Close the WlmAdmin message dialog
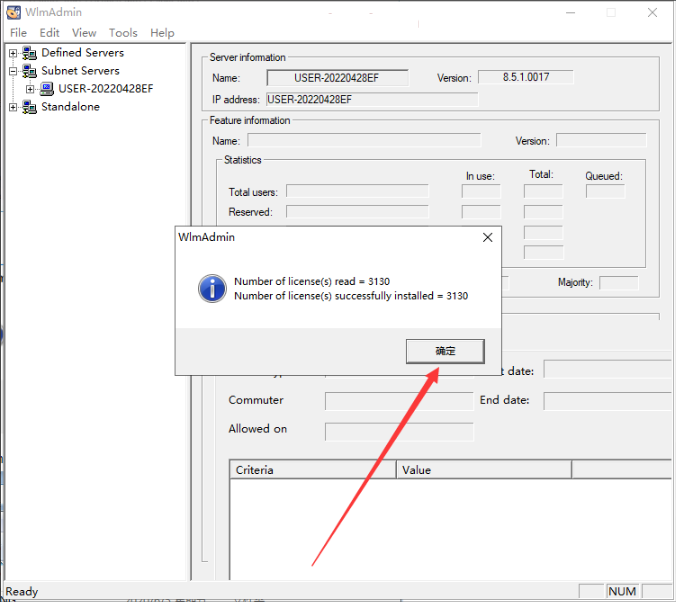The height and width of the screenshot is (602, 676). tap(488, 237)
